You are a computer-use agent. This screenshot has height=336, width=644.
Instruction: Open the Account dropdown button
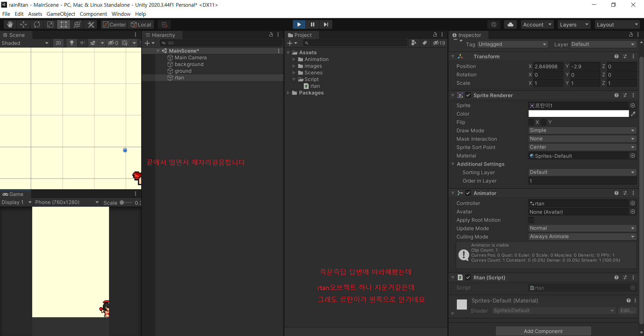(x=537, y=24)
